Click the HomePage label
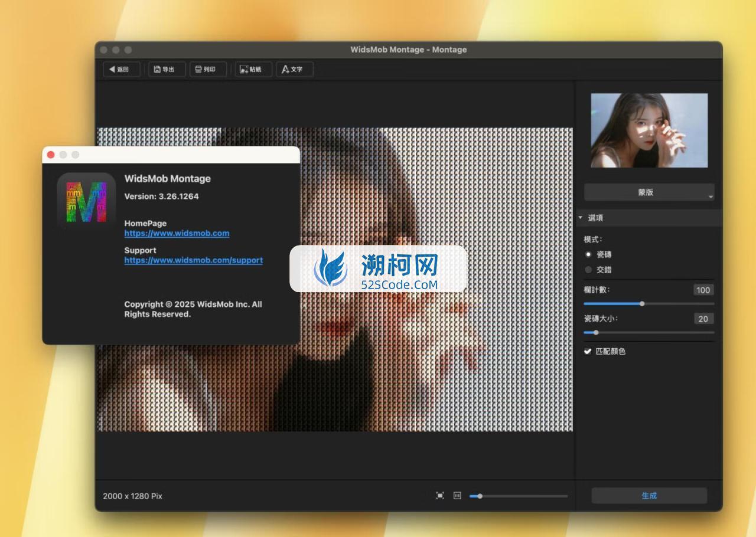 point(145,223)
